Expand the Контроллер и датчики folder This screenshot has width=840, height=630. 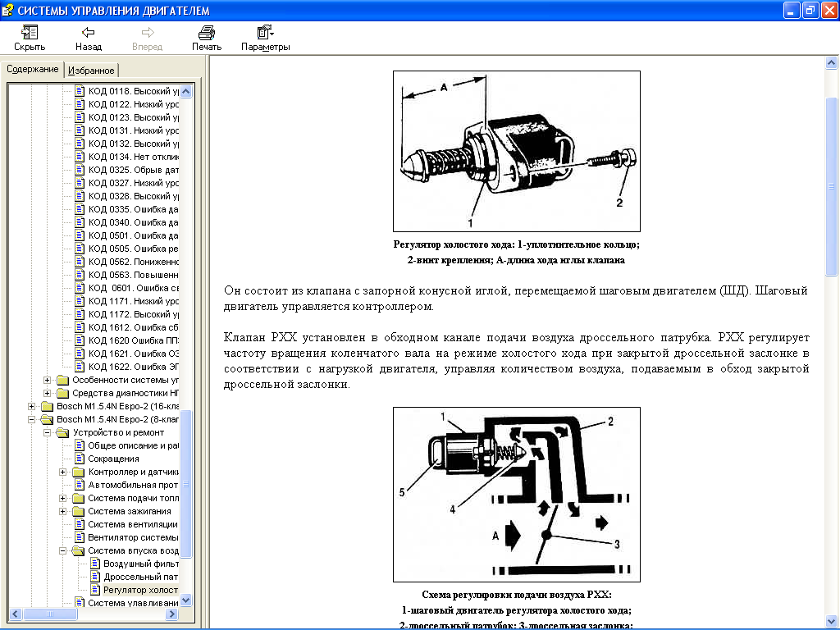62,472
